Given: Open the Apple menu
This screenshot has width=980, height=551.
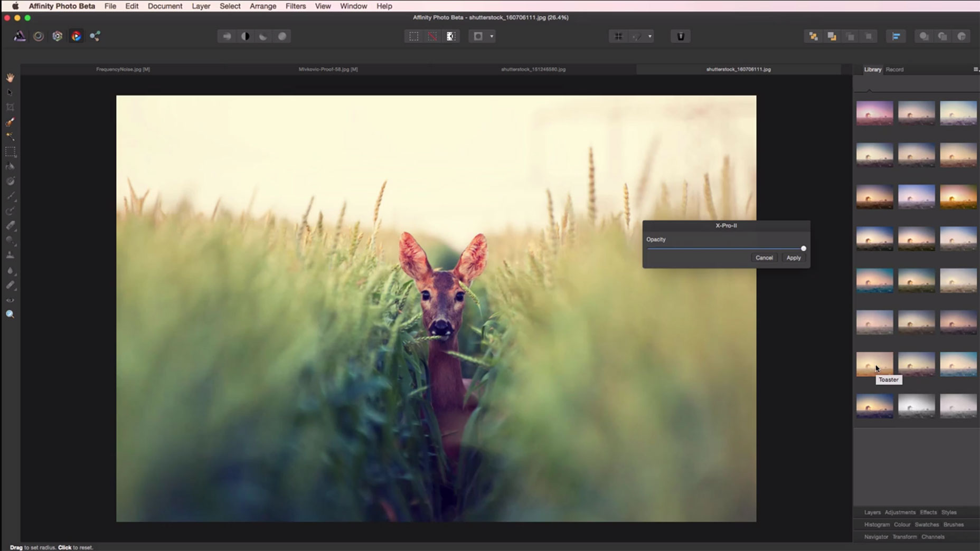Looking at the screenshot, I should [x=15, y=6].
